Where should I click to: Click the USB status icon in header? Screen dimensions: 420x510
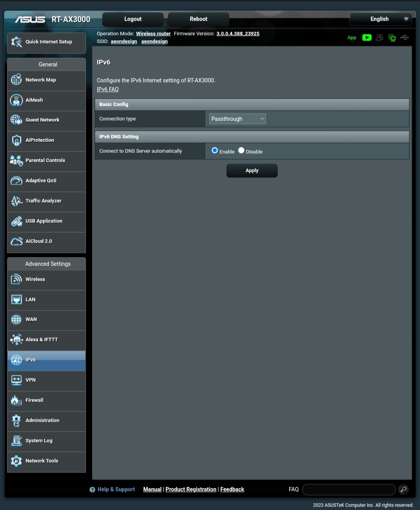[404, 38]
